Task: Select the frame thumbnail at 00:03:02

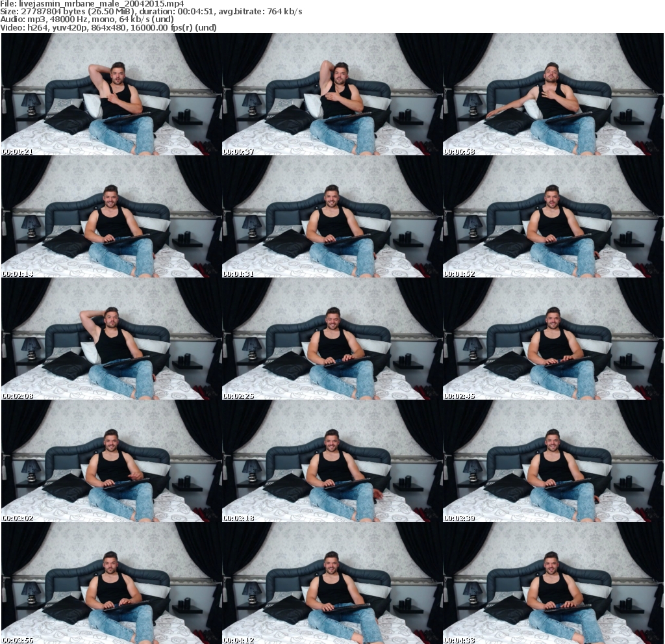Action: coord(112,461)
